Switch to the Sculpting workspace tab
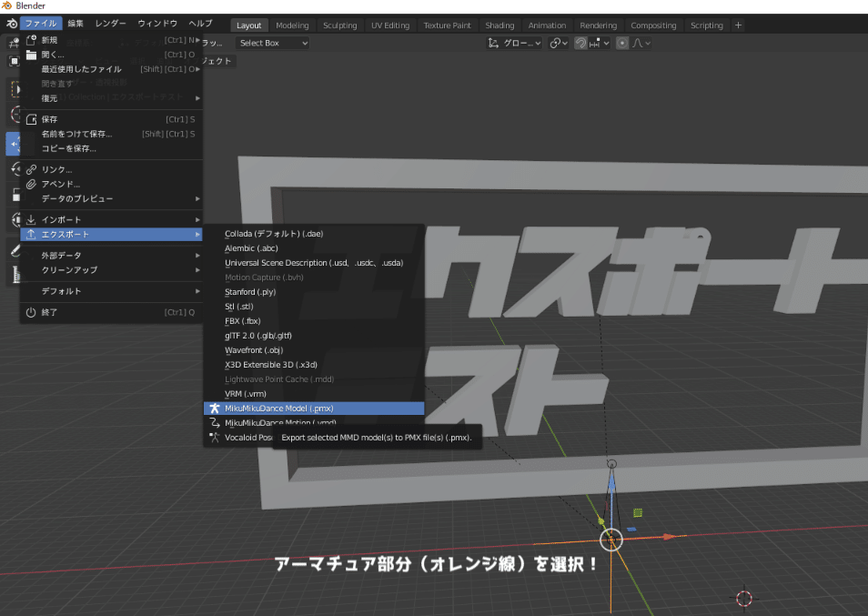 340,25
